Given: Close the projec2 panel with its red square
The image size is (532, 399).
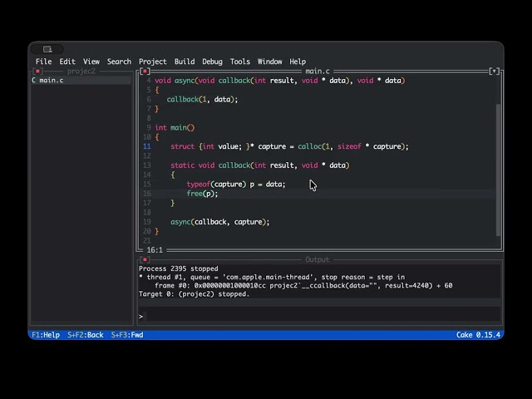Looking at the screenshot, I should (37, 71).
